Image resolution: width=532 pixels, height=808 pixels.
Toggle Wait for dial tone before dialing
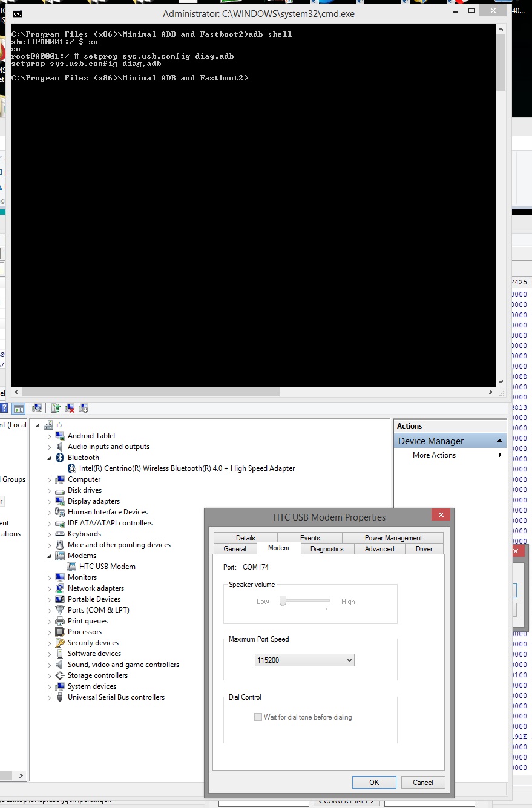tap(258, 717)
